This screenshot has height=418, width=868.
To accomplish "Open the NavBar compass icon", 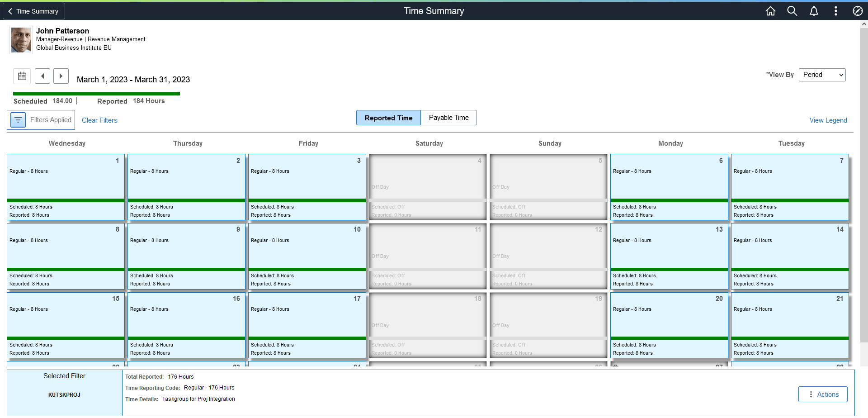I will pyautogui.click(x=858, y=11).
